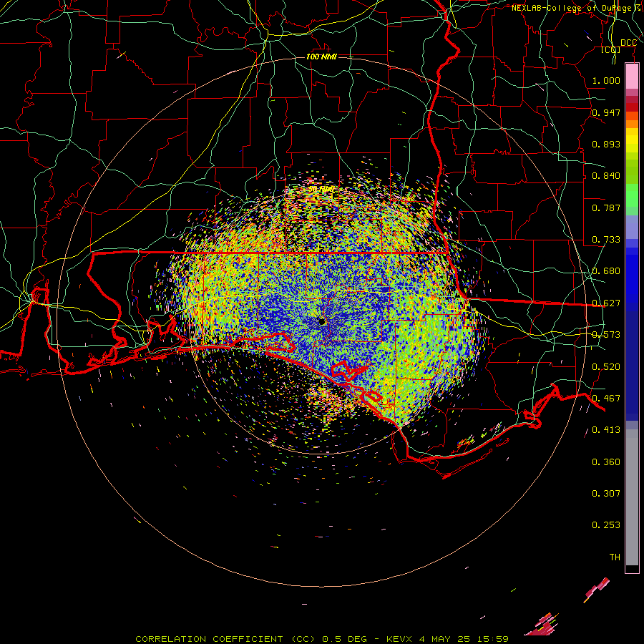The width and height of the screenshot is (644, 644).
Task: Select the 0.307 scale value
Action: click(x=606, y=494)
